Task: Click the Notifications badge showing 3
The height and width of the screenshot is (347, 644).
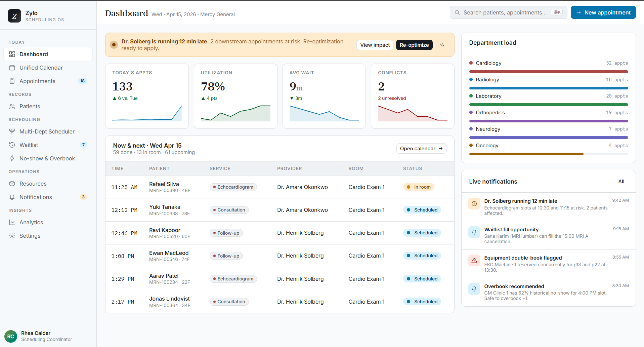Action: [x=83, y=197]
